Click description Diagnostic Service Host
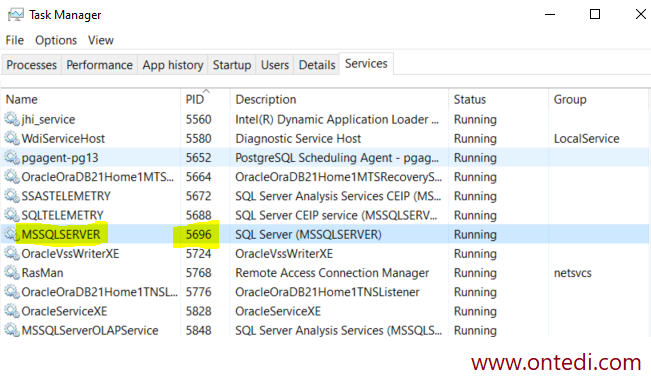The width and height of the screenshot is (651, 379). 298,139
